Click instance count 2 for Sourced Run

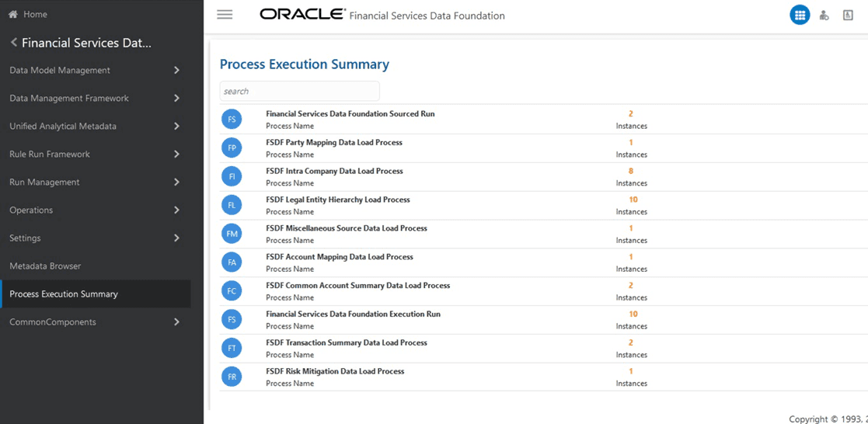pos(630,114)
